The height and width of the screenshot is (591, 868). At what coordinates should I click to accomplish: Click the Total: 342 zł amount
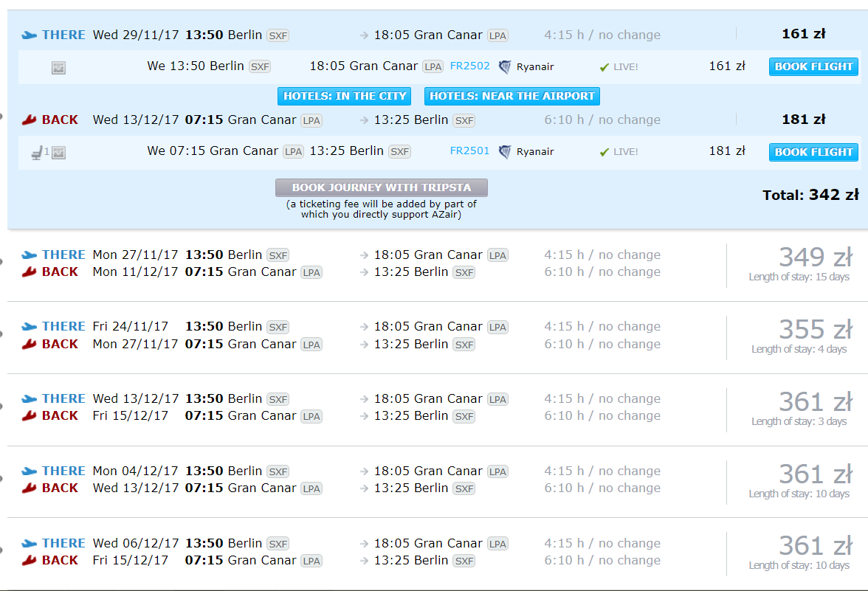[811, 195]
